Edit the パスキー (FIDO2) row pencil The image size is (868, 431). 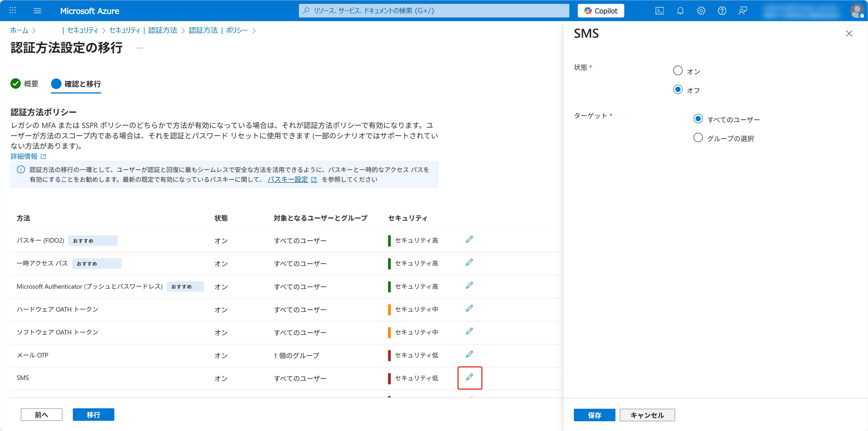coord(469,239)
